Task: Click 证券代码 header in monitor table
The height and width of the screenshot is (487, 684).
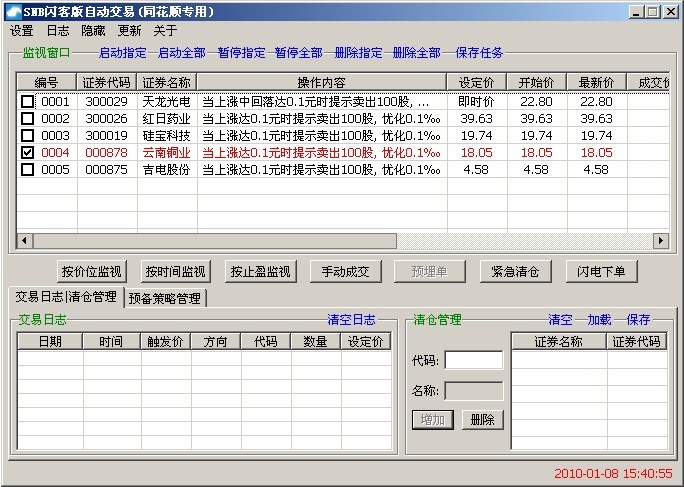Action: click(106, 82)
